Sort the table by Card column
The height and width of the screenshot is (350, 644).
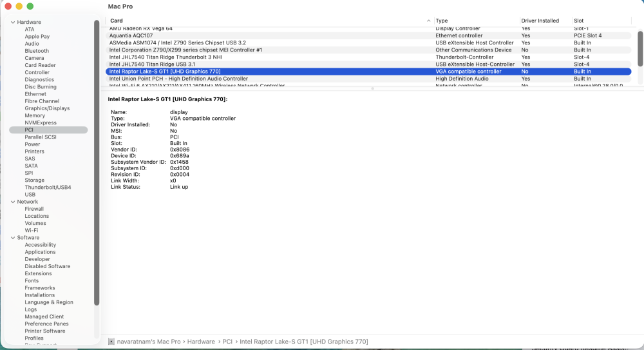click(269, 21)
